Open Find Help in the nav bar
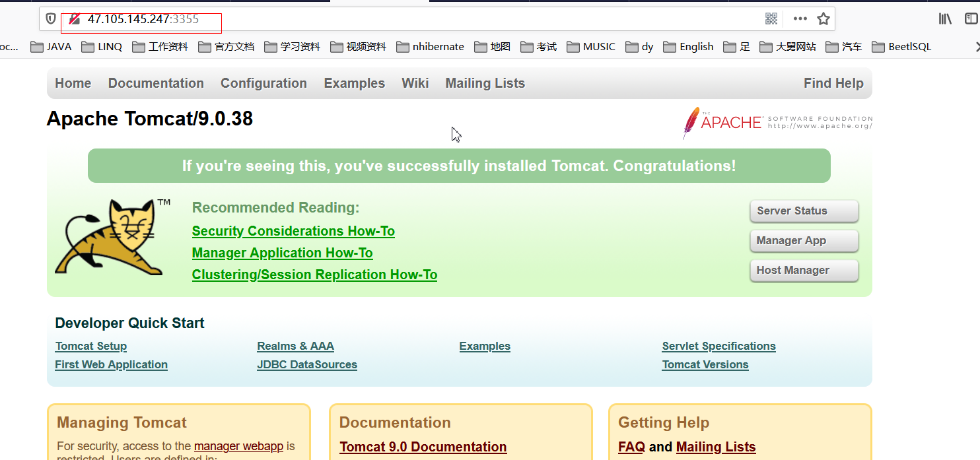Screen dimensions: 980x460 click(833, 83)
